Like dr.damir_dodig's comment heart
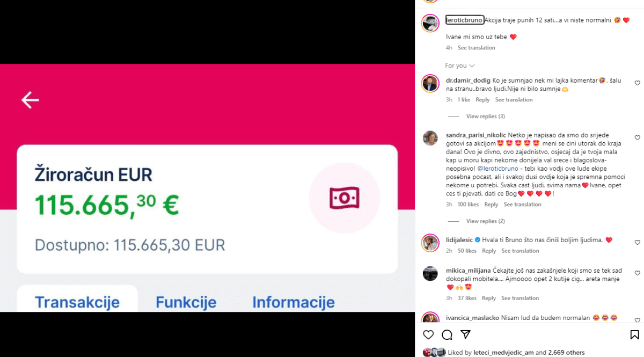 point(638,83)
